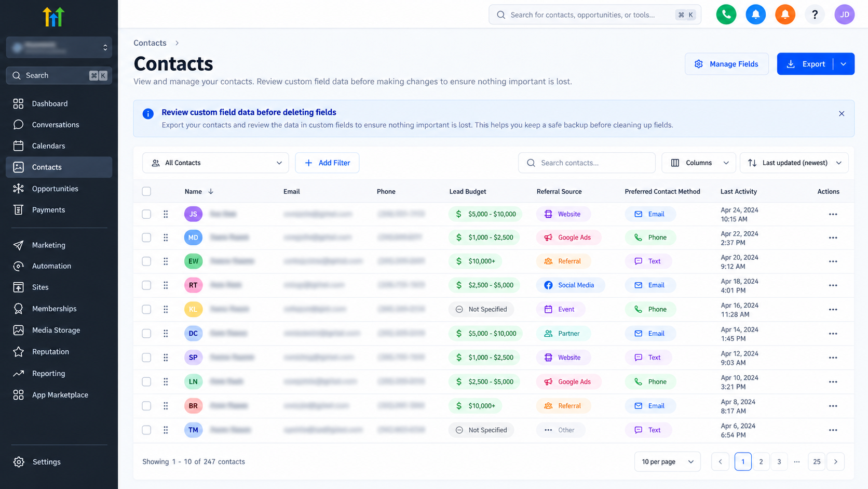This screenshot has height=489, width=868.
Task: Go to the previous page arrow
Action: tap(720, 461)
